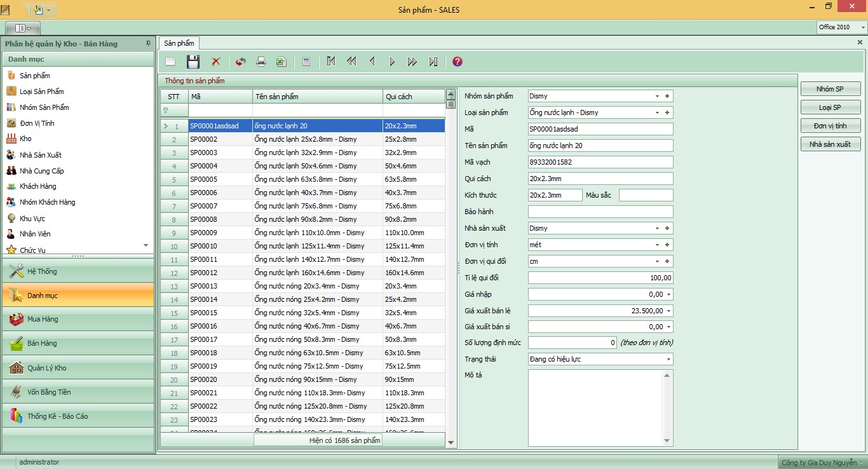Click the filter funnel icon in grid
This screenshot has width=868, height=469.
point(166,110)
